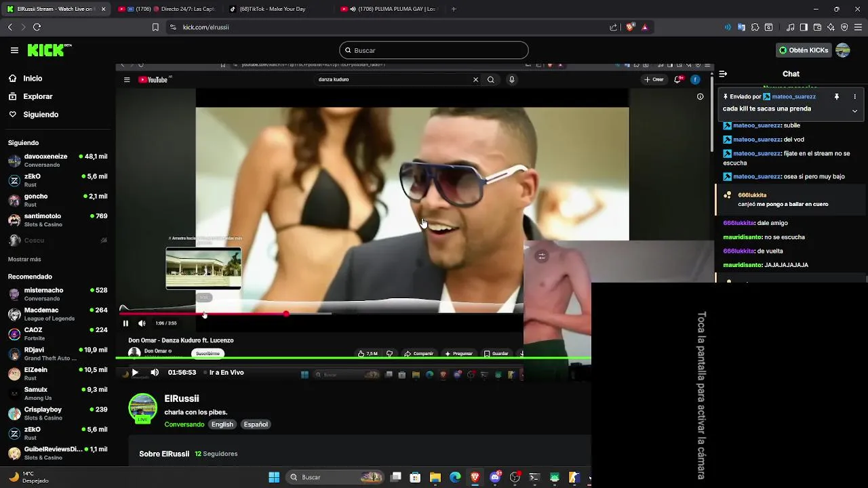Click the KICK logo
This screenshot has width=868, height=488.
pos(49,50)
